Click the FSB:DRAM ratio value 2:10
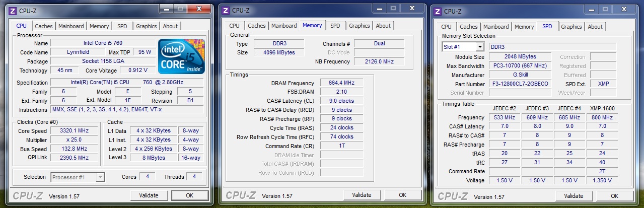The height and width of the screenshot is (208, 644). (341, 92)
